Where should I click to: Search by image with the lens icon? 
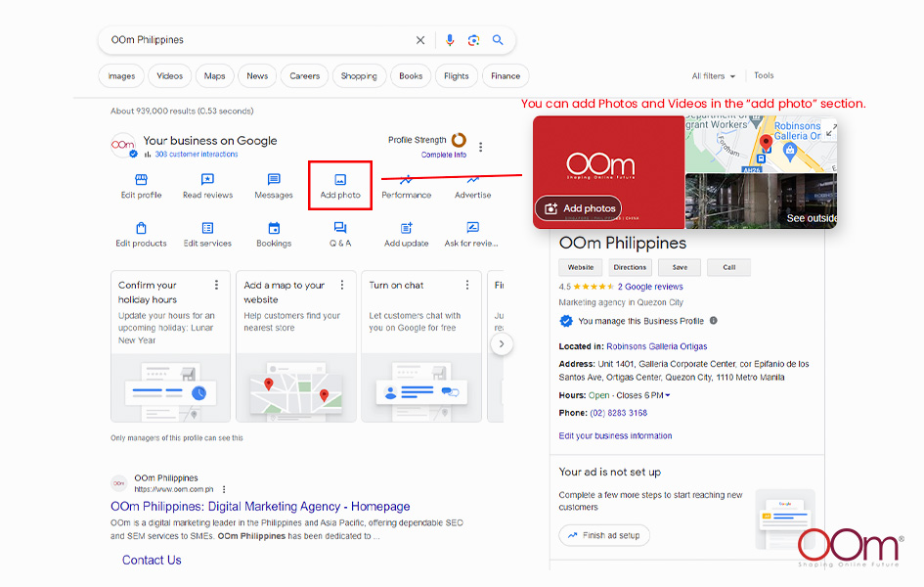[473, 40]
